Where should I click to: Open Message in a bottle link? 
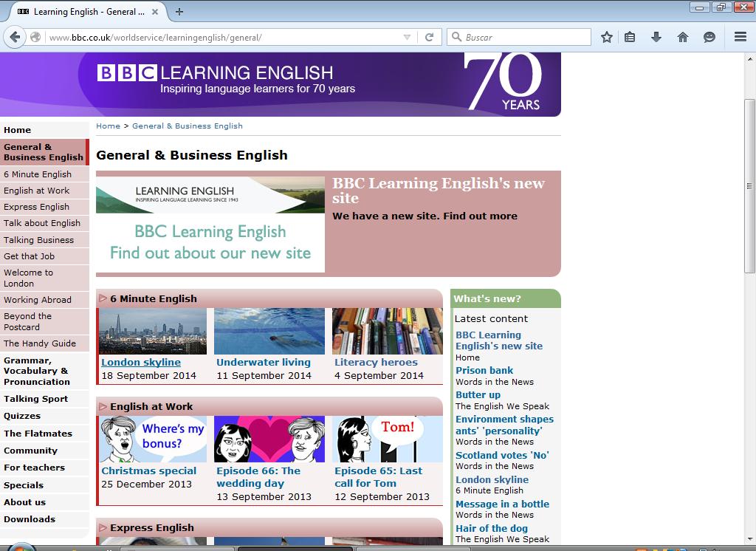click(x=502, y=504)
